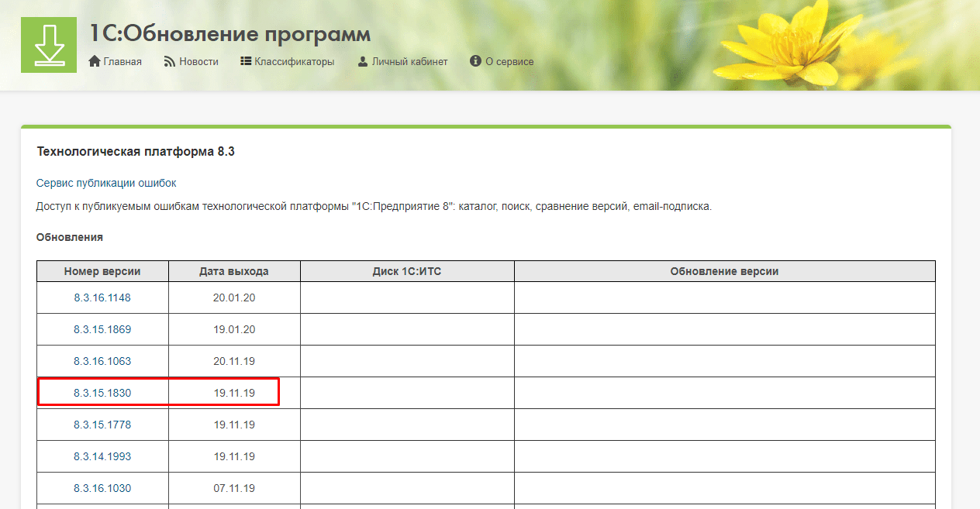Click the home icon beside Главная
Image resolution: width=980 pixels, height=509 pixels.
click(95, 61)
